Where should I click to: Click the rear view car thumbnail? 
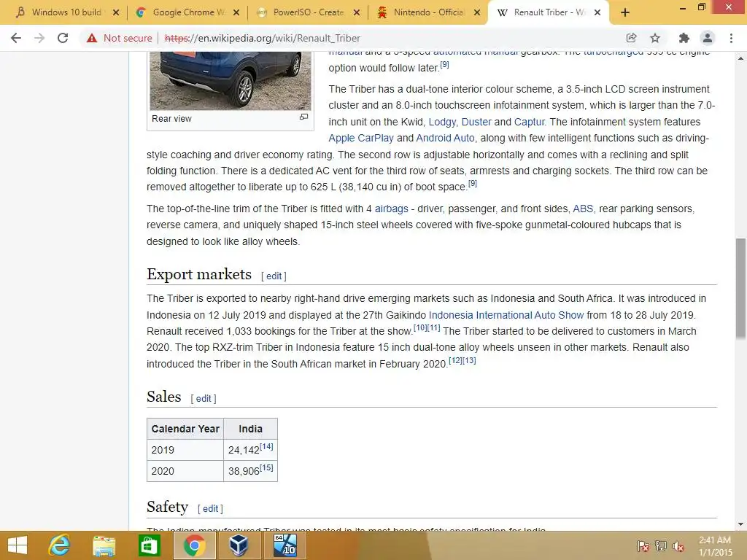(231, 81)
